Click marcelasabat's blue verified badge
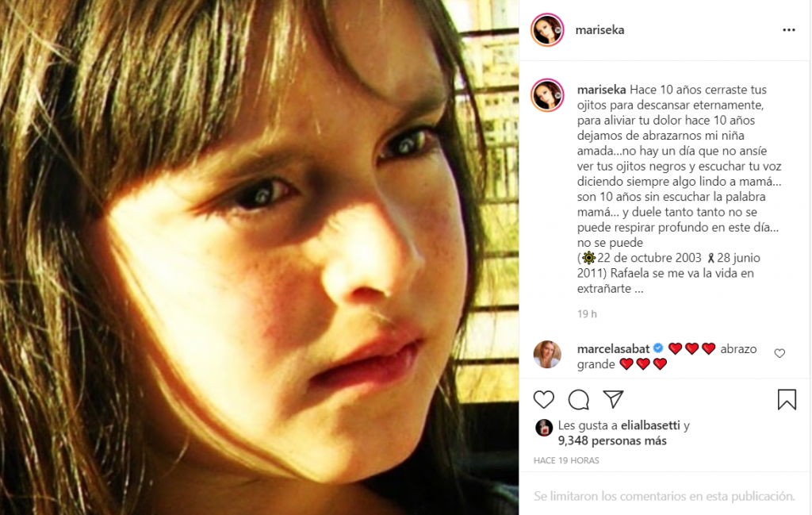The image size is (812, 515). click(658, 348)
